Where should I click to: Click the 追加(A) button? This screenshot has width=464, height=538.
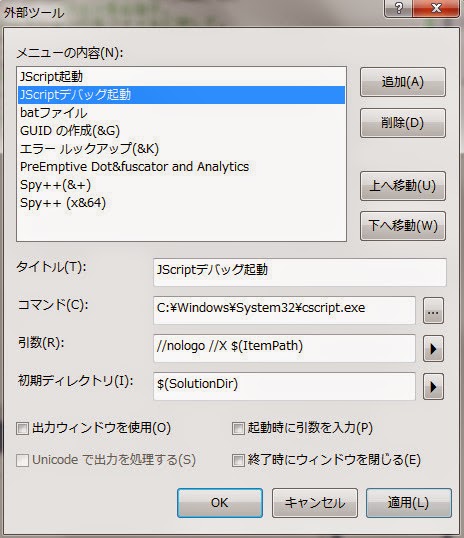click(x=403, y=82)
